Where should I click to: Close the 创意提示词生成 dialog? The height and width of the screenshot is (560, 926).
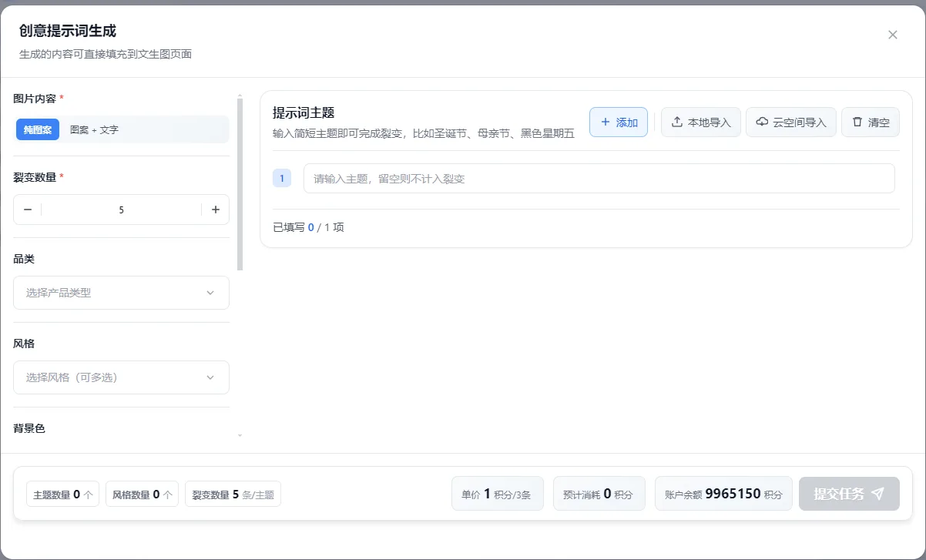pyautogui.click(x=893, y=35)
